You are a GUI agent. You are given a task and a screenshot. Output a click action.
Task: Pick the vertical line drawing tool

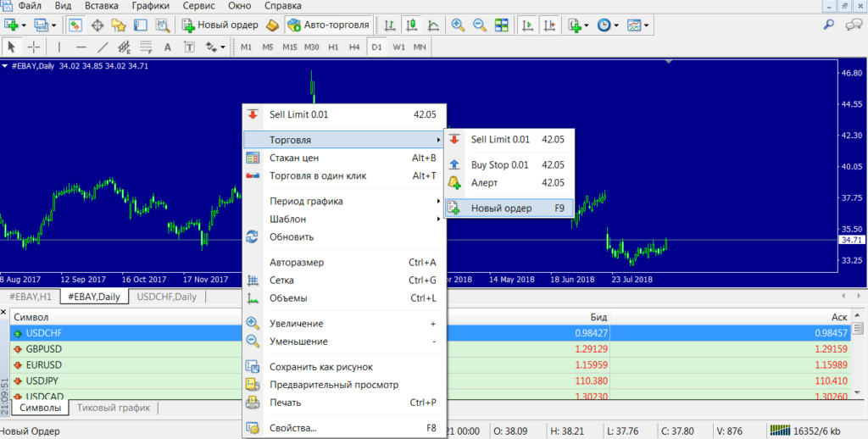[x=58, y=47]
